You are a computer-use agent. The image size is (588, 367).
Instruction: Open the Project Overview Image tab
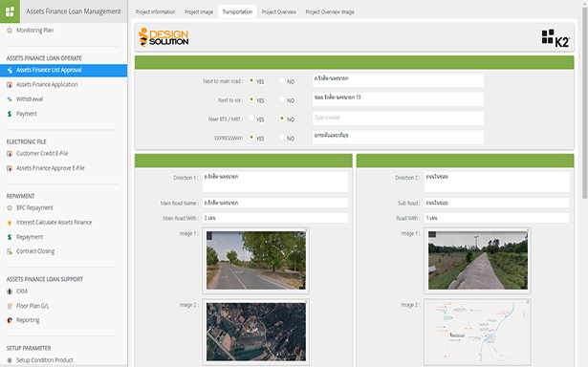coord(330,12)
